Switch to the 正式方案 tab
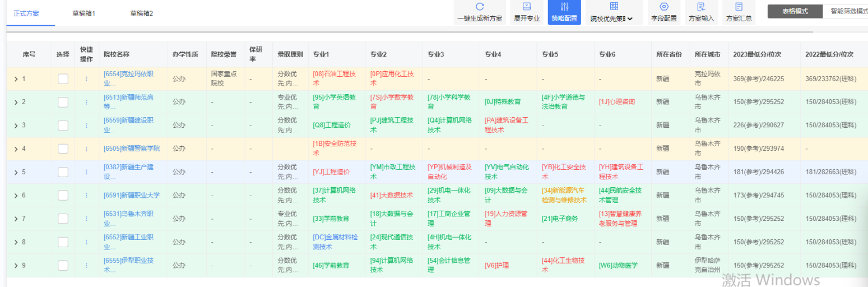The width and height of the screenshot is (868, 287). [26, 13]
